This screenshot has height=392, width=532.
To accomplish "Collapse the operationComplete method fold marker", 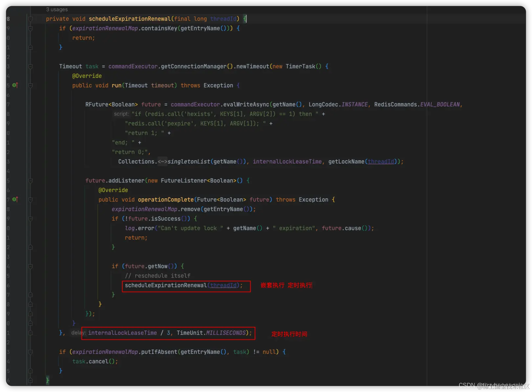I will point(30,200).
